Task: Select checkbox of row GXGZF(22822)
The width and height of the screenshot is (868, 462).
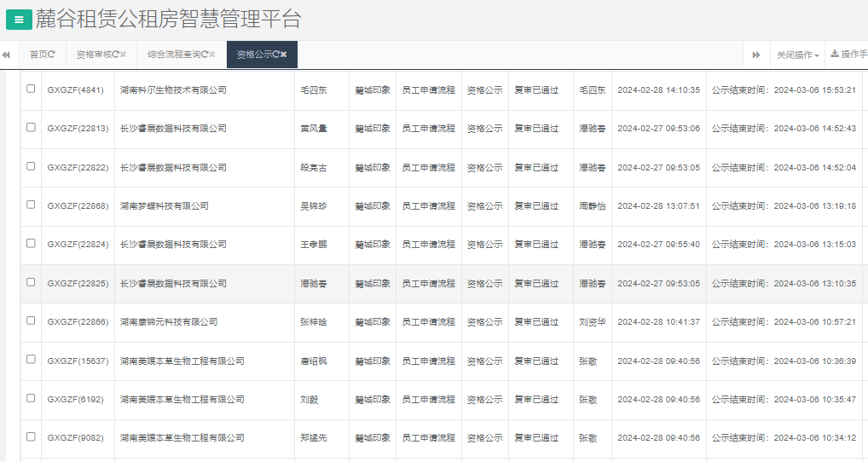Action: pyautogui.click(x=31, y=166)
